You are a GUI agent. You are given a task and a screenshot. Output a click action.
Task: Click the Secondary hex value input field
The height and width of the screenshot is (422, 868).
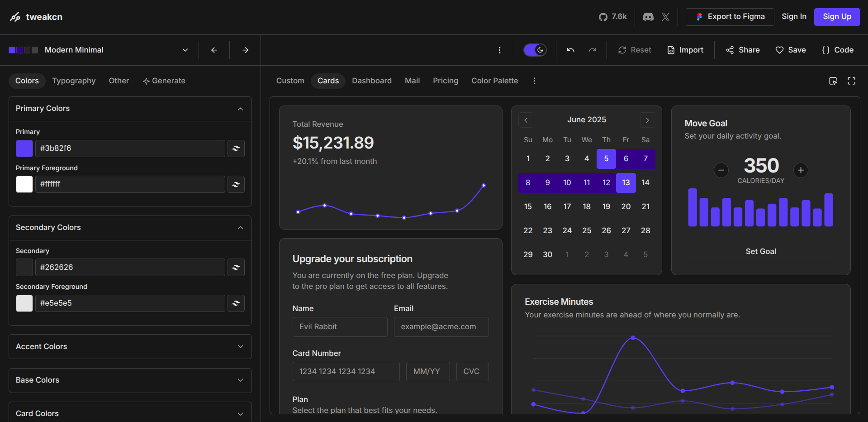[x=130, y=267]
